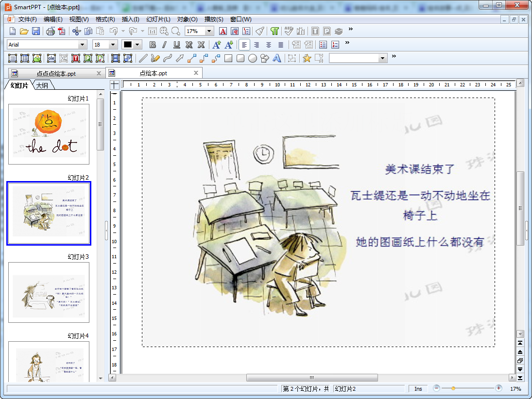532x399 pixels.
Task: Open the 编辑(E) menu
Action: coord(53,19)
